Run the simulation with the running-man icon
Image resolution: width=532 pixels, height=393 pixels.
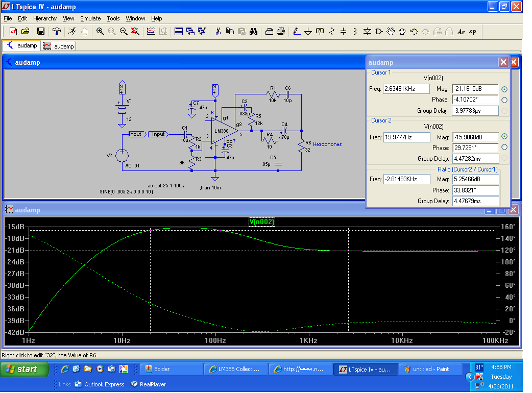click(72, 32)
